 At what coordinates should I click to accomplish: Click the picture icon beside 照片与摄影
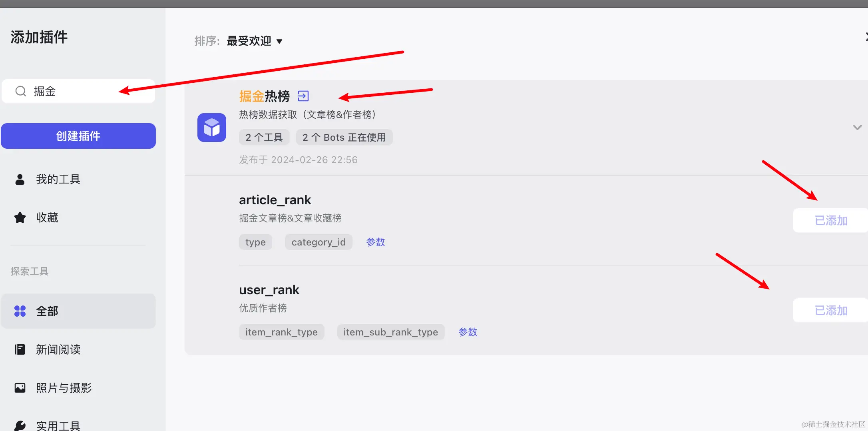pyautogui.click(x=20, y=388)
